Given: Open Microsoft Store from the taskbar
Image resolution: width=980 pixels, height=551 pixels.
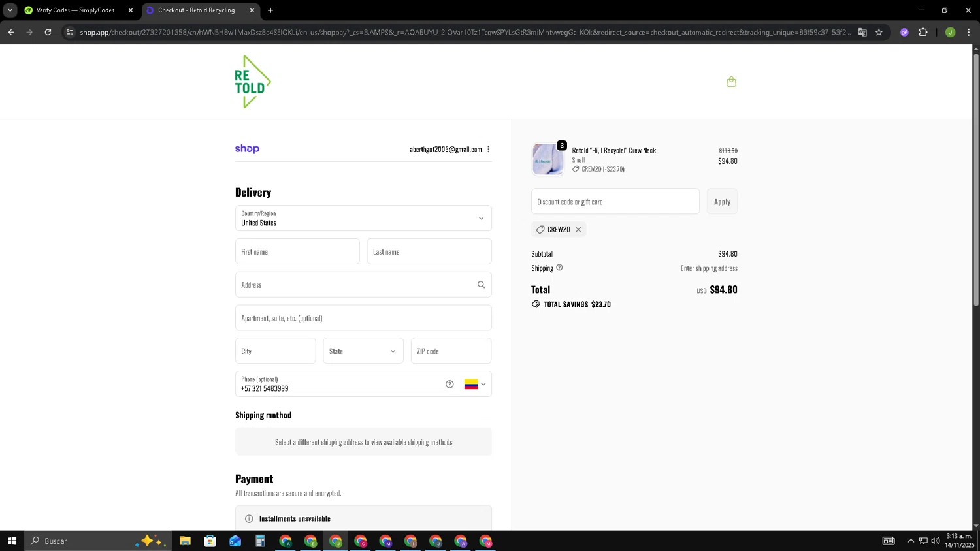Looking at the screenshot, I should [x=210, y=541].
